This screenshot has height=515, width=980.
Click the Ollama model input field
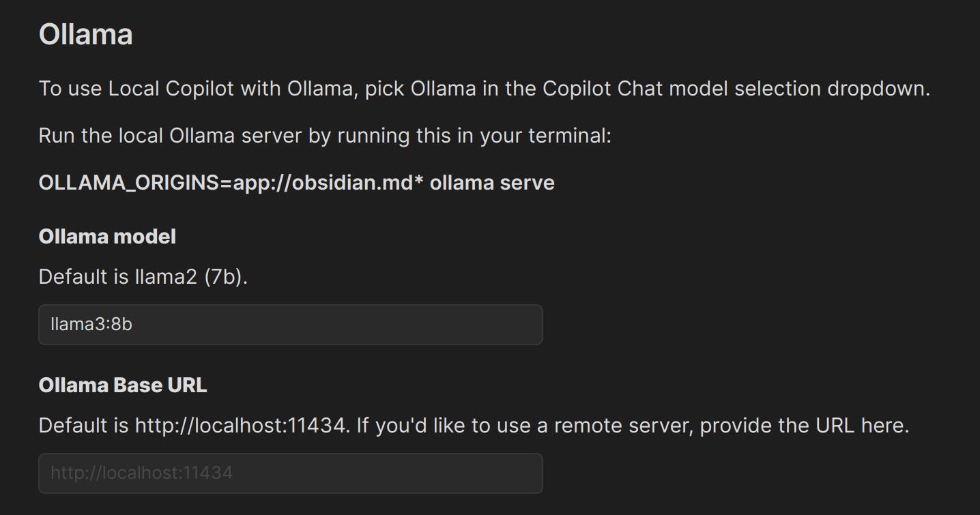(x=290, y=324)
